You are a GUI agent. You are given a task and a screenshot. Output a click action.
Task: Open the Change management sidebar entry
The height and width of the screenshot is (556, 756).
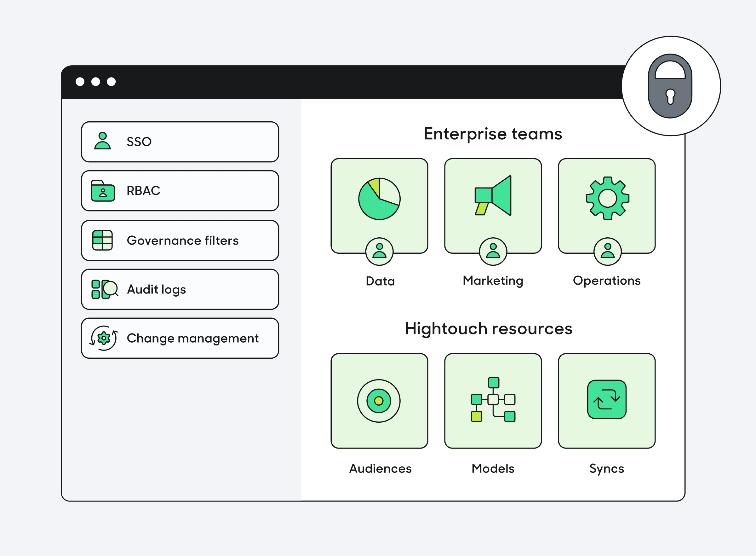point(180,338)
